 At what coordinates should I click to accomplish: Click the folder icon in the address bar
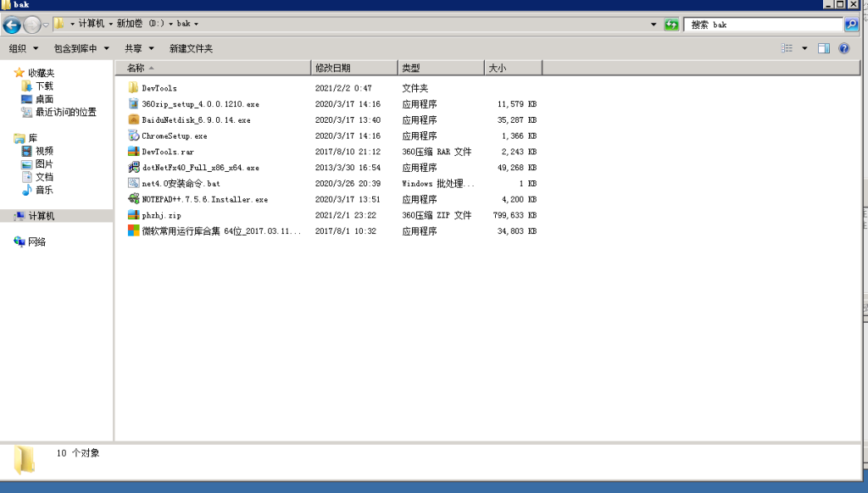tap(58, 24)
